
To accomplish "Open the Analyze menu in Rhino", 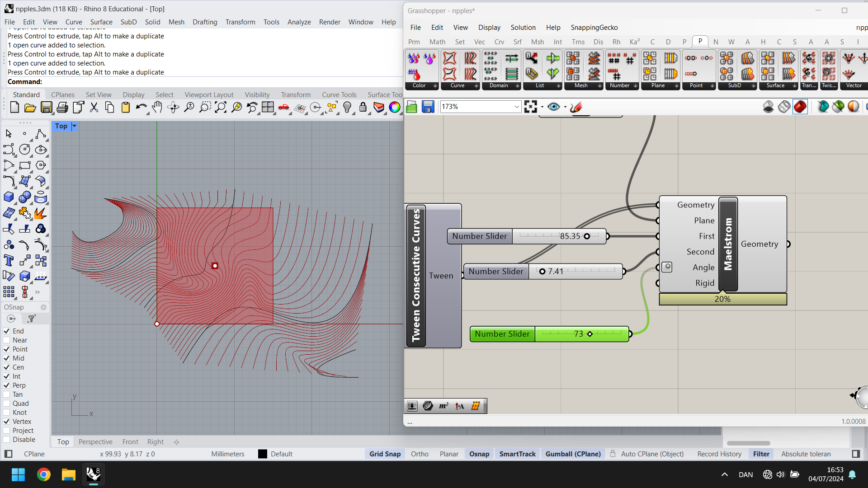I will pyautogui.click(x=299, y=22).
